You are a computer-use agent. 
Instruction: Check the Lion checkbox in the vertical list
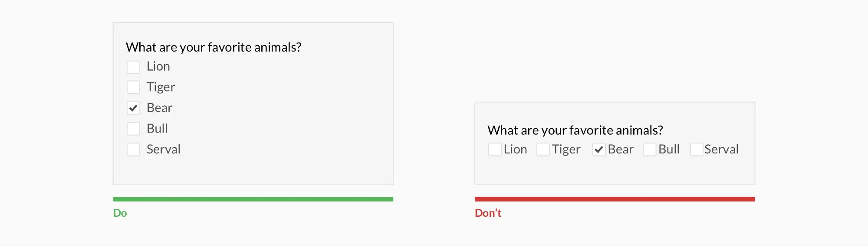pyautogui.click(x=133, y=67)
